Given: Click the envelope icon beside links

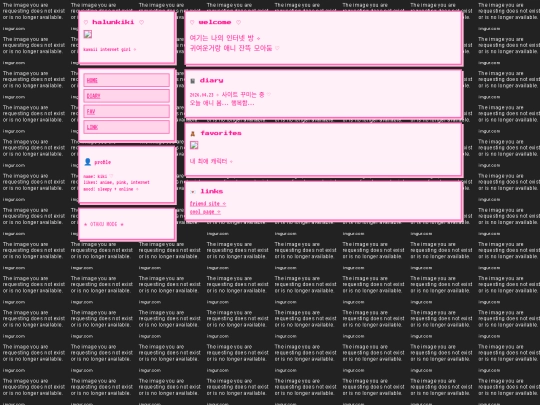Looking at the screenshot, I should coord(193,192).
